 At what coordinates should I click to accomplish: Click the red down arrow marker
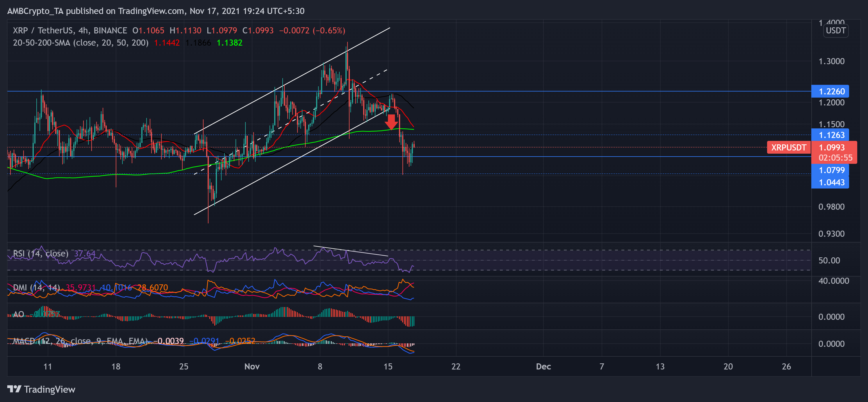391,122
